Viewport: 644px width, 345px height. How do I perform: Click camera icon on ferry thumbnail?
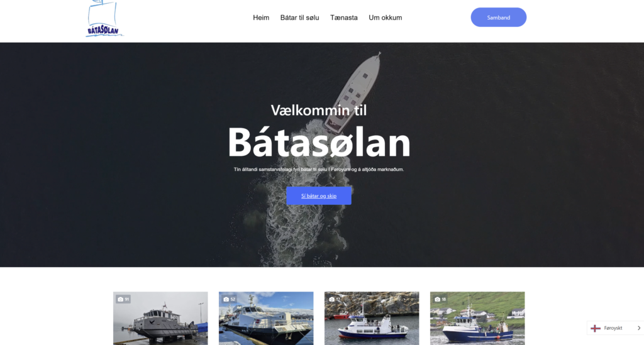pyautogui.click(x=331, y=300)
